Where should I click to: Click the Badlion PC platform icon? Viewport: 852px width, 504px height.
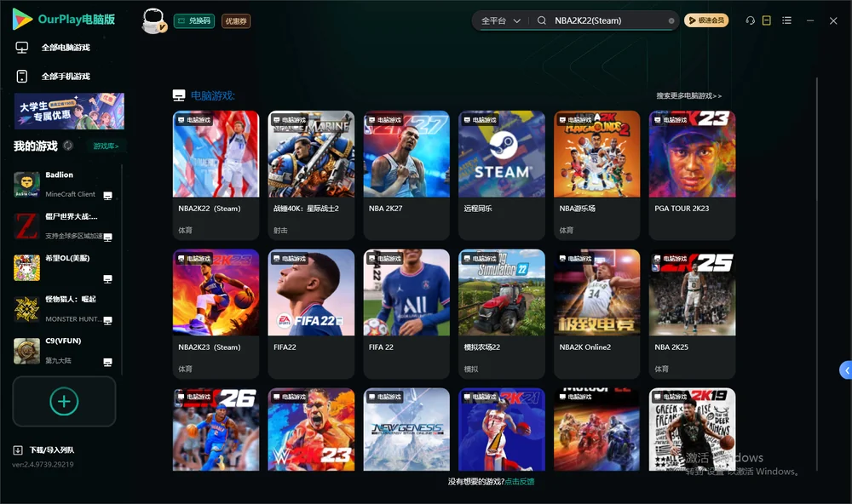(x=107, y=196)
